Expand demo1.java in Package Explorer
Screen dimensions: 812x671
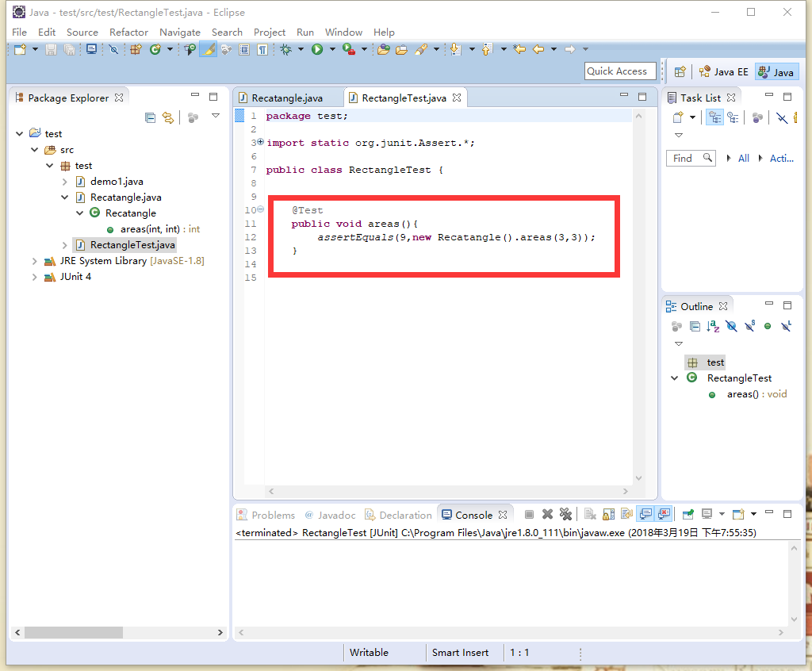tap(65, 182)
